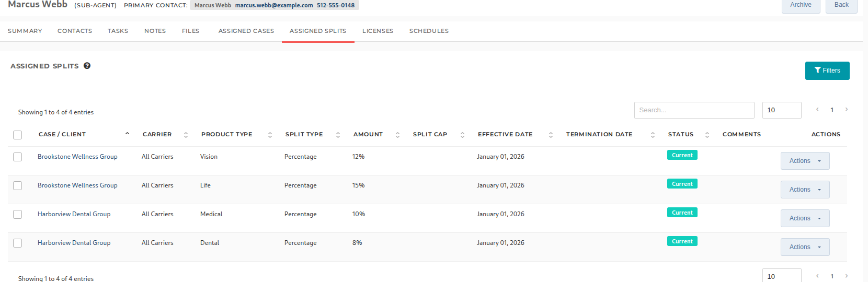This screenshot has height=282, width=868.
Task: Open the Notes tab
Action: (155, 31)
